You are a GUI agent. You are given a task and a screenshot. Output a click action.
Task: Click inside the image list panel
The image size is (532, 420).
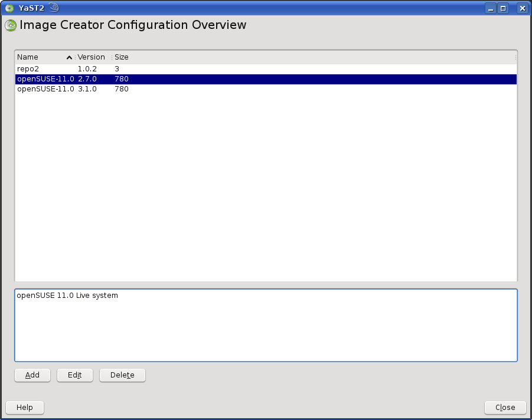[x=266, y=177]
